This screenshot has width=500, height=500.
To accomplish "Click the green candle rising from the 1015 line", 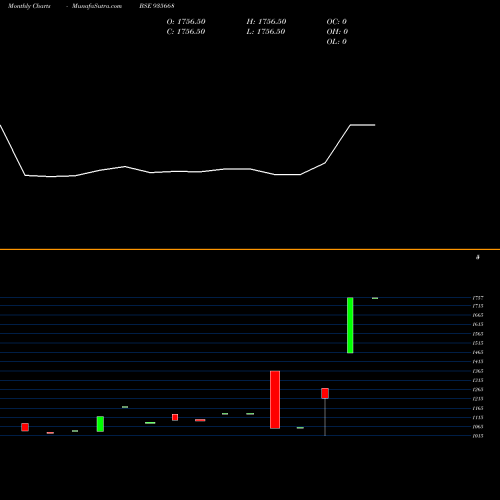I will [100, 424].
